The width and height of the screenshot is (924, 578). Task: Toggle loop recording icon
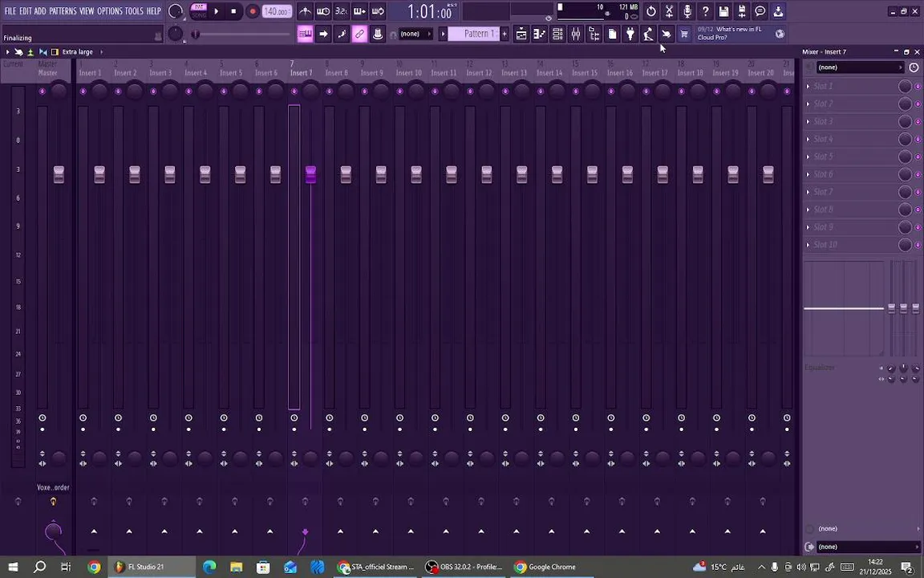click(x=378, y=11)
